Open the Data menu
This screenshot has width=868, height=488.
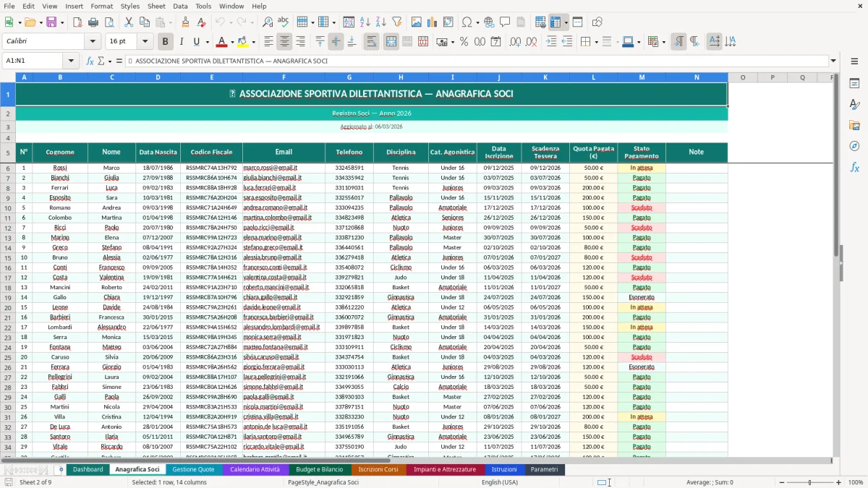[x=180, y=6]
